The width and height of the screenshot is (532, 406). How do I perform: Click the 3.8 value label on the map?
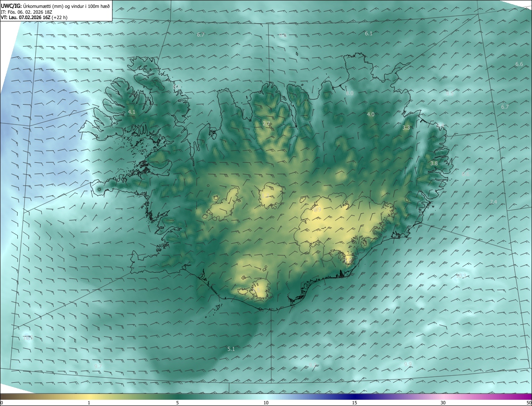(434, 164)
